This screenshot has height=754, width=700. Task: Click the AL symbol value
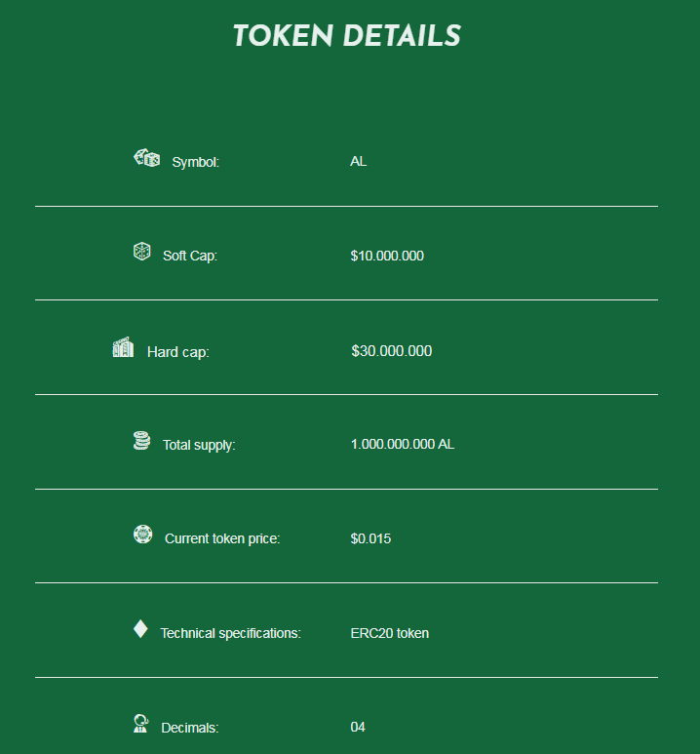point(359,162)
